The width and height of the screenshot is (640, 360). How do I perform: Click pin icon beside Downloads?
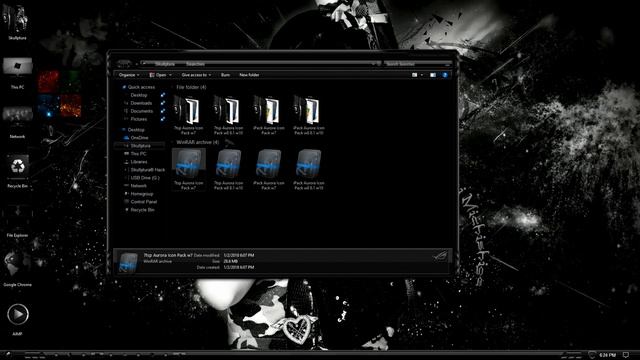[x=162, y=103]
